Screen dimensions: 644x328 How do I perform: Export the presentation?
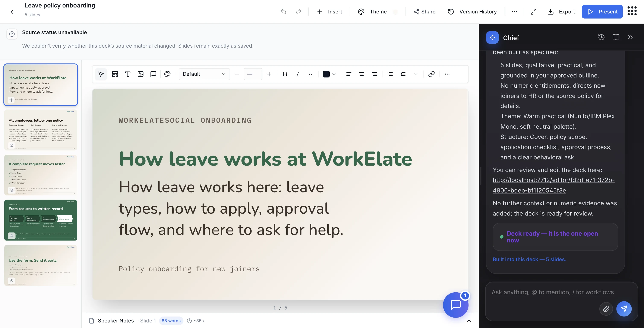561,12
